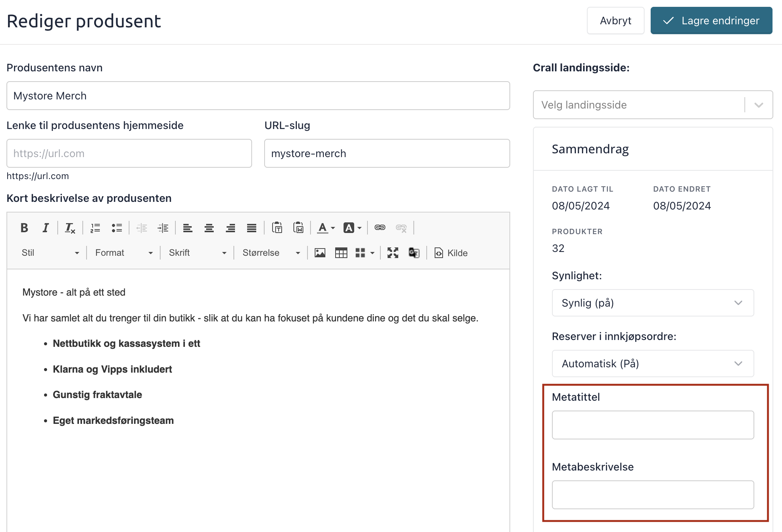Click the Sammendrag panel heading
Viewport: 782px width, 532px height.
pos(590,149)
